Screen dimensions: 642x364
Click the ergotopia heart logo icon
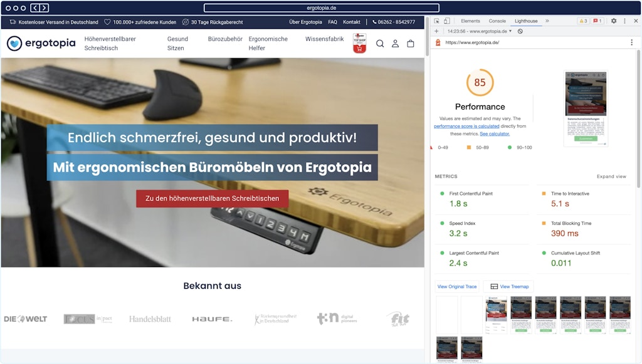pyautogui.click(x=14, y=43)
